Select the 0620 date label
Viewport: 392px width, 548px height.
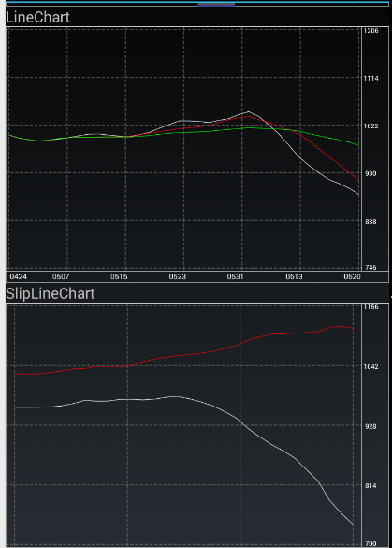[x=352, y=276]
